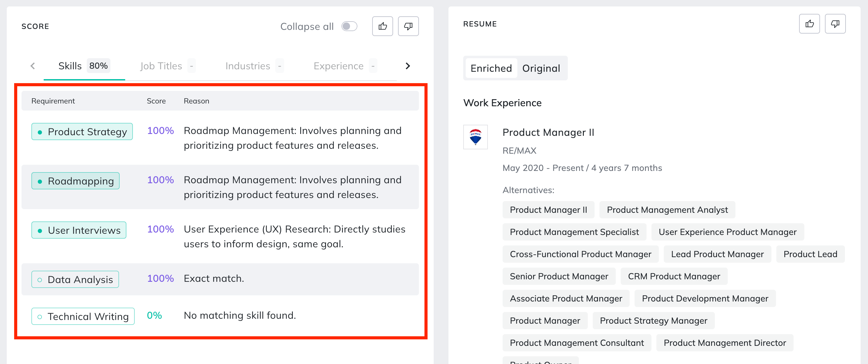This screenshot has height=364, width=868.
Task: Switch to the Experience tab
Action: click(345, 66)
